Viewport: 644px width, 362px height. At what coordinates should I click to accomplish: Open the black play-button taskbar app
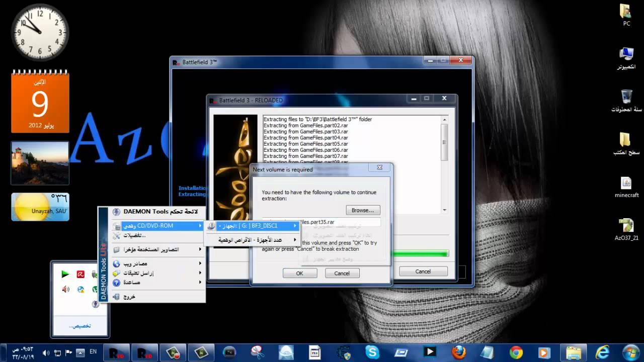coord(430,352)
